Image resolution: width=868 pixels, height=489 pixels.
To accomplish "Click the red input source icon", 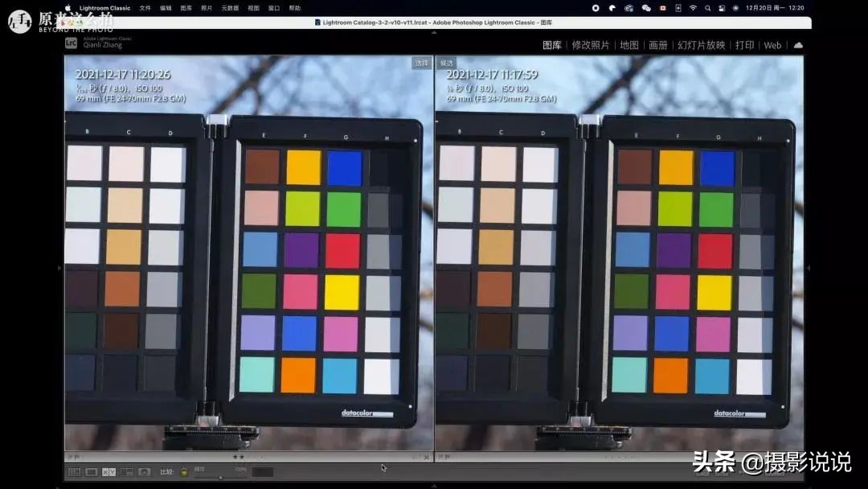I will tap(662, 8).
